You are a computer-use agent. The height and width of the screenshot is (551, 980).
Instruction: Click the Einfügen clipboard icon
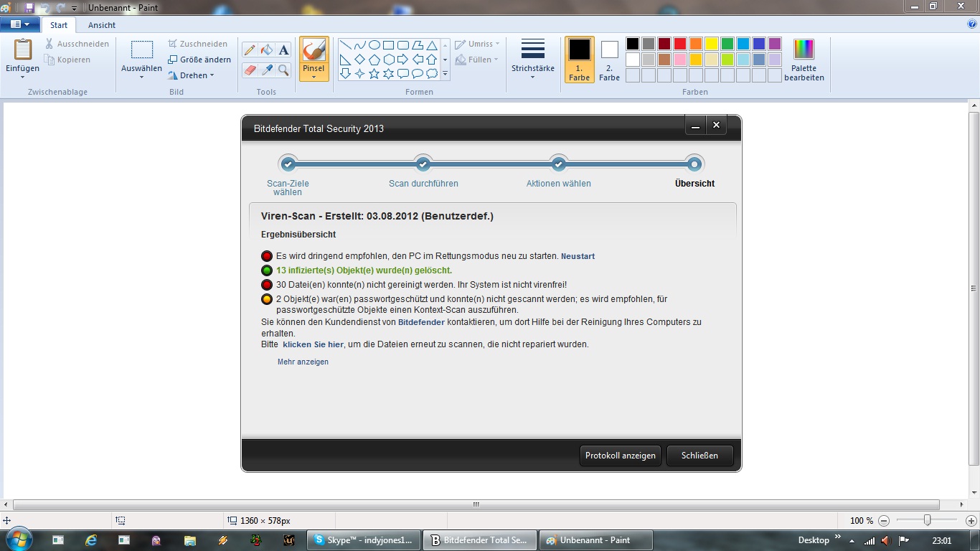[x=23, y=50]
